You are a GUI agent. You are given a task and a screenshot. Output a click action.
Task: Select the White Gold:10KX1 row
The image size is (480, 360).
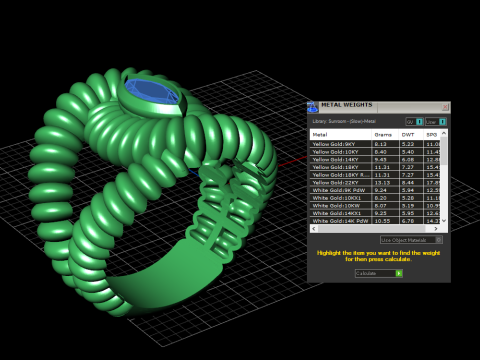375,198
